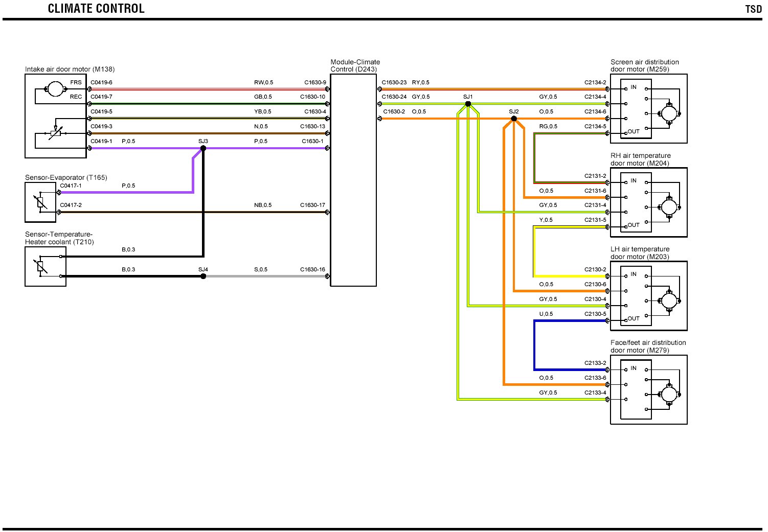Select the Evaporator sensor thermistor symbol
Image resolution: width=768 pixels, height=532 pixels.
point(41,202)
